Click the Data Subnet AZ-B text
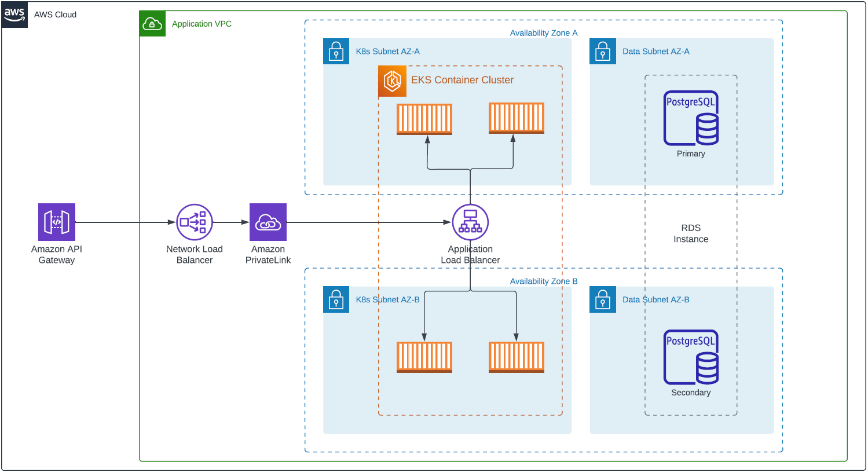 pos(656,299)
